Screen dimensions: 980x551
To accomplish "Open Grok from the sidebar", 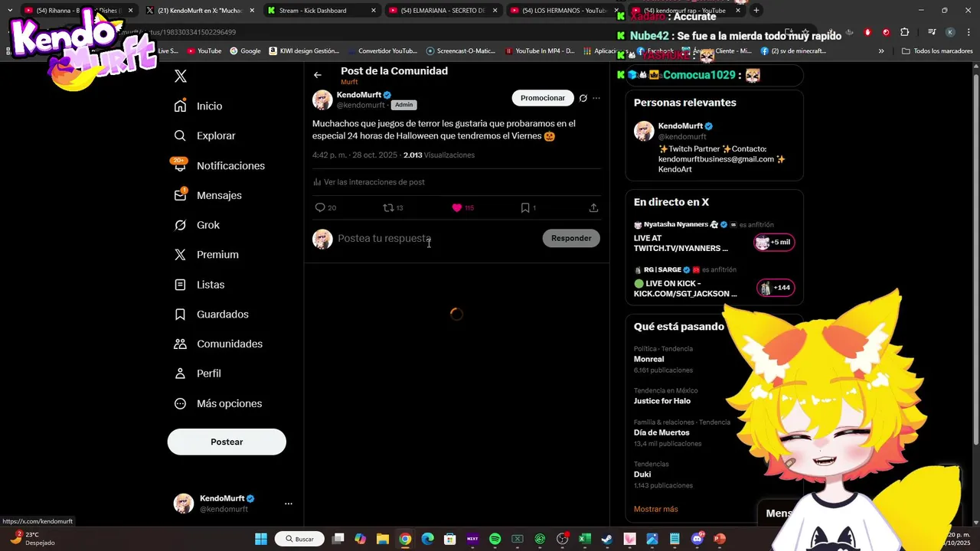I will 196,225.
